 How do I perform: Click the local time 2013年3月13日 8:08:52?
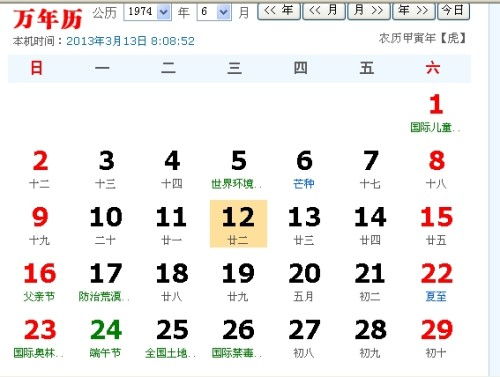pyautogui.click(x=130, y=41)
